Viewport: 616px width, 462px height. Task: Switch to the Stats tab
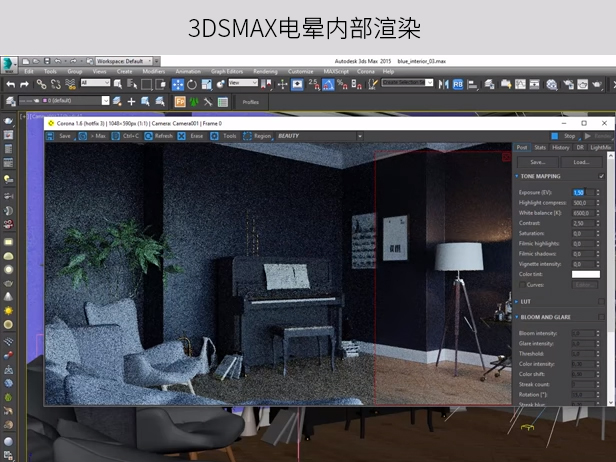[540, 148]
